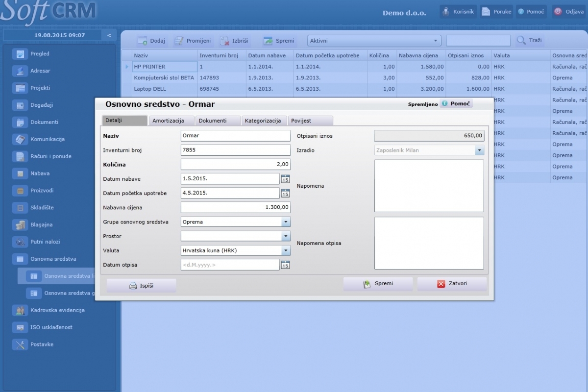Sort by the Nabavna cijena column header
The height and width of the screenshot is (392, 588).
coord(421,55)
